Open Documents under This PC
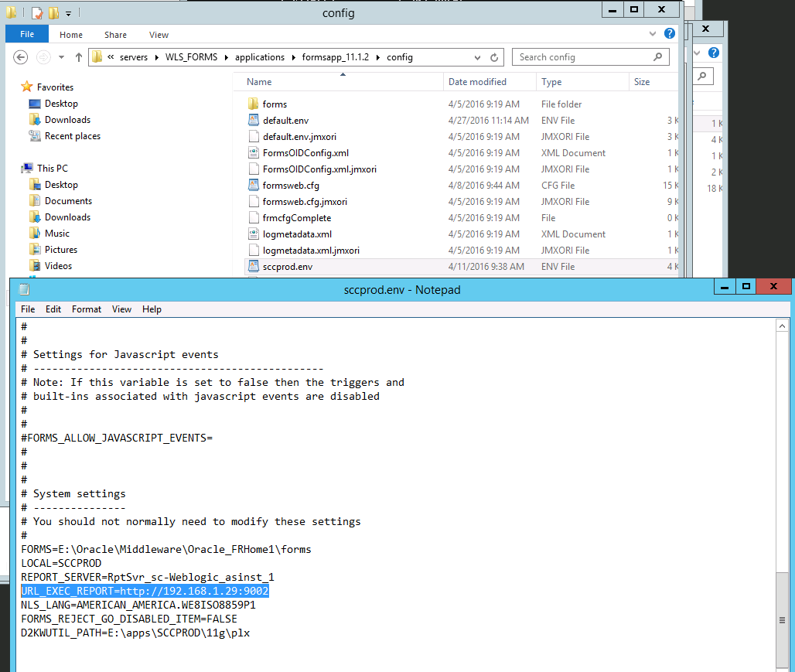Image resolution: width=795 pixels, height=672 pixels. tap(69, 201)
